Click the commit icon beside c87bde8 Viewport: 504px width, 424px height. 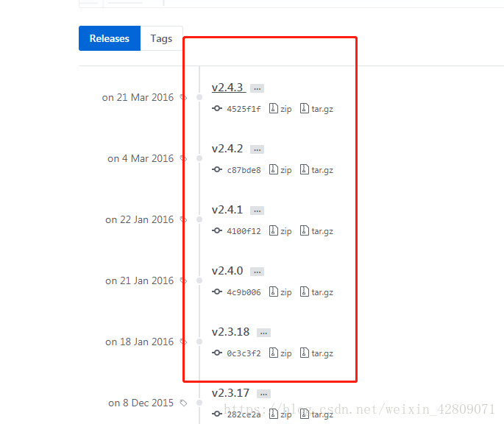click(x=217, y=169)
